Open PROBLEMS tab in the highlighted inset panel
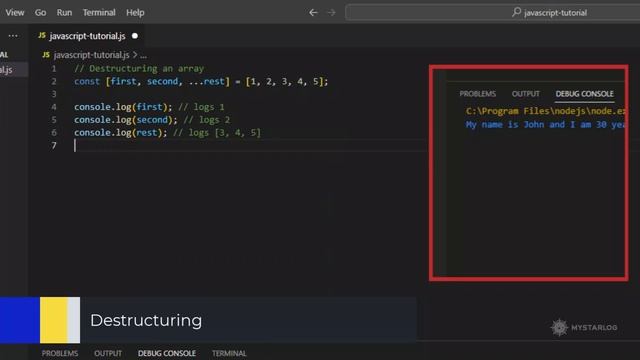Screen dimensions: 640x360 478,94
